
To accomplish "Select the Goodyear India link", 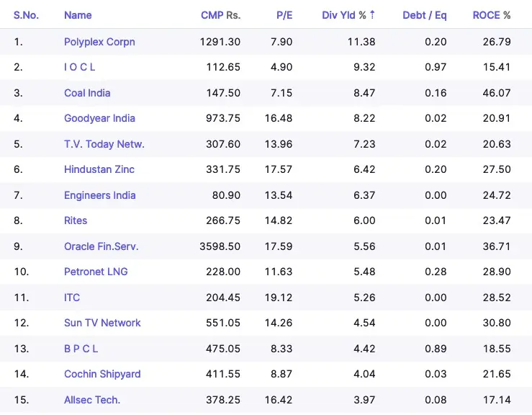I will [99, 118].
